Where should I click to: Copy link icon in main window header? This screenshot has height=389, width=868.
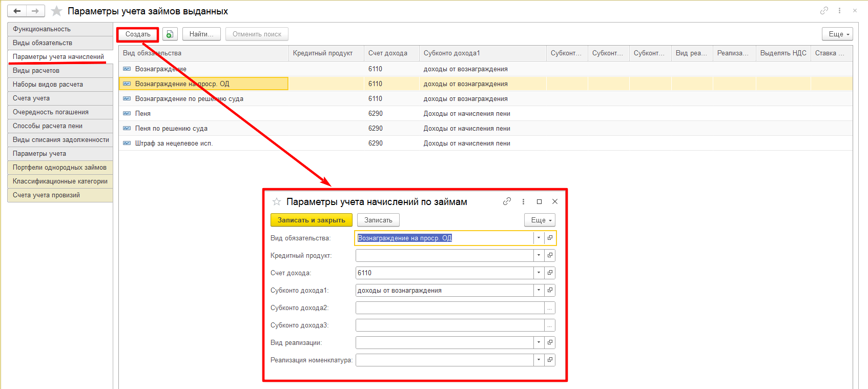[824, 10]
